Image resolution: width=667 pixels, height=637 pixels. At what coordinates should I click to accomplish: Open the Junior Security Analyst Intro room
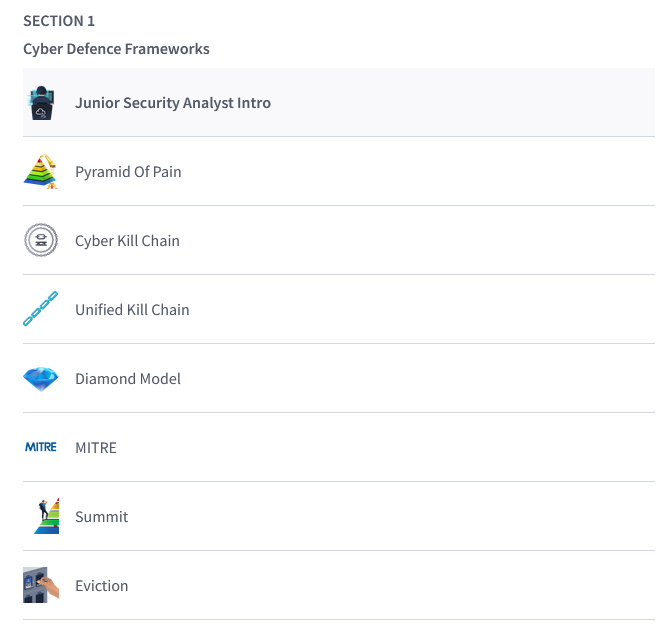pos(173,103)
